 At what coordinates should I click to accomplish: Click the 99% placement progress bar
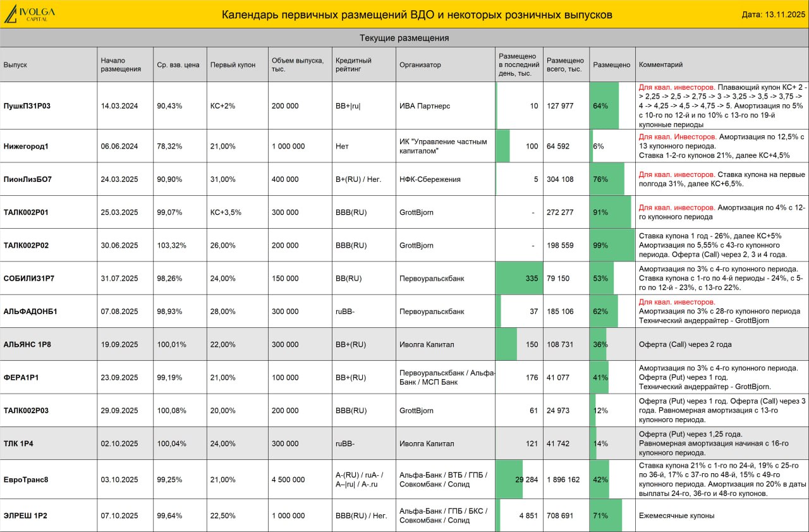(x=612, y=245)
